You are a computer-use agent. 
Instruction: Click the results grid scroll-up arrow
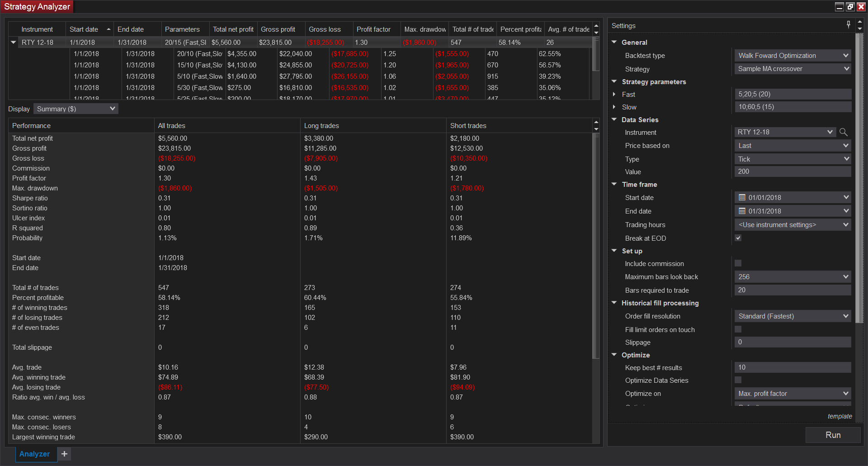(596, 26)
